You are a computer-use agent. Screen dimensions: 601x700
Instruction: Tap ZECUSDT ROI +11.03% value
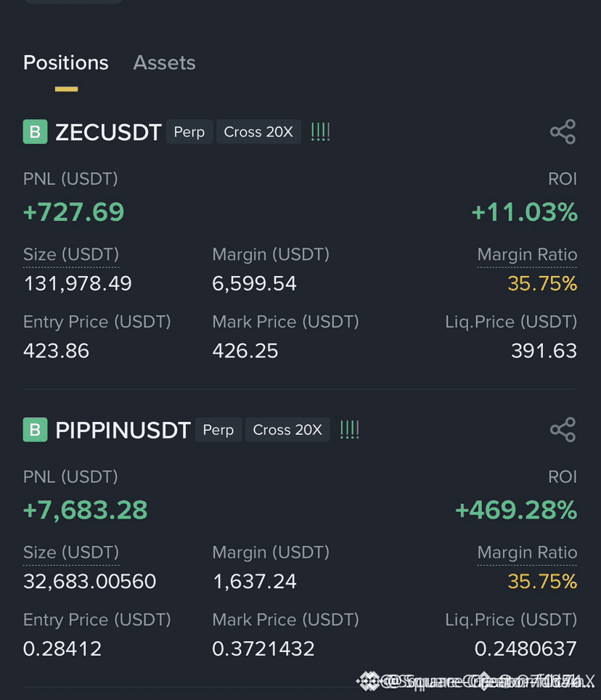[x=524, y=211]
